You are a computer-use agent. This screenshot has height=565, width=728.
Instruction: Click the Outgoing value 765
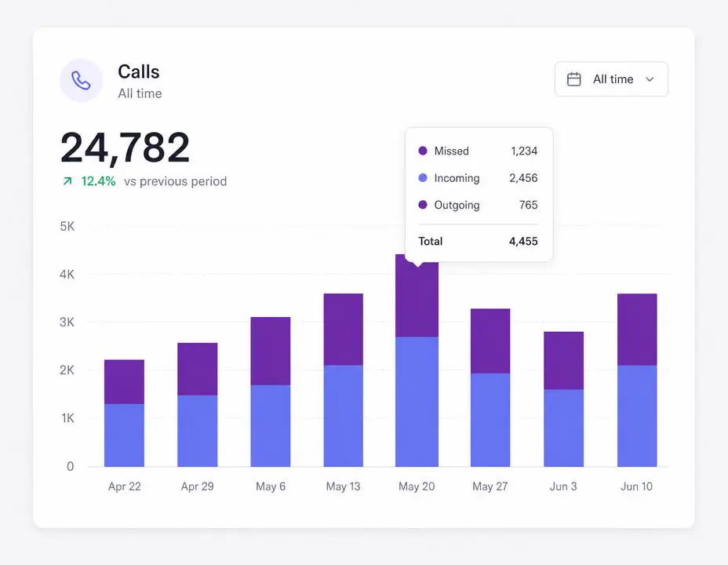tap(529, 205)
